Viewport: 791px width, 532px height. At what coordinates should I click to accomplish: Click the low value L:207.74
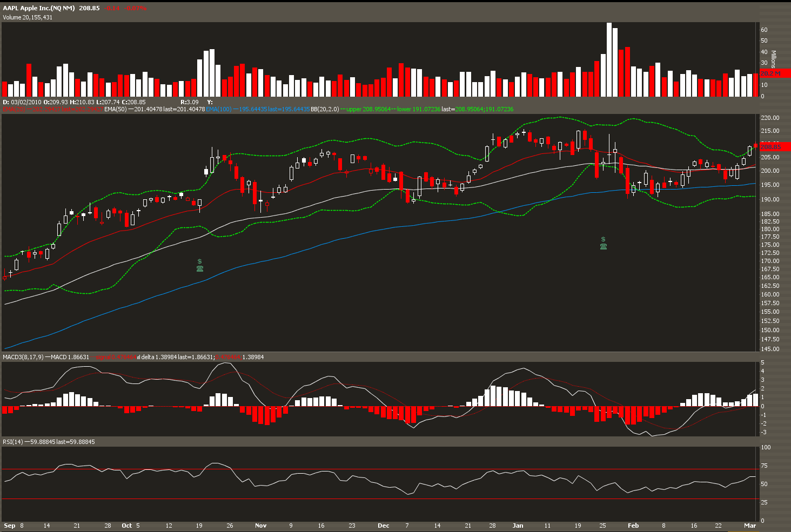108,102
